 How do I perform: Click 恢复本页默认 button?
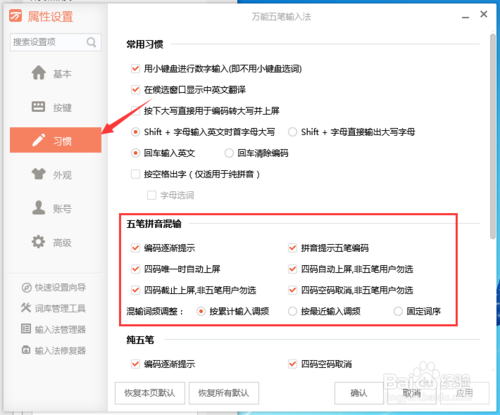(150, 393)
